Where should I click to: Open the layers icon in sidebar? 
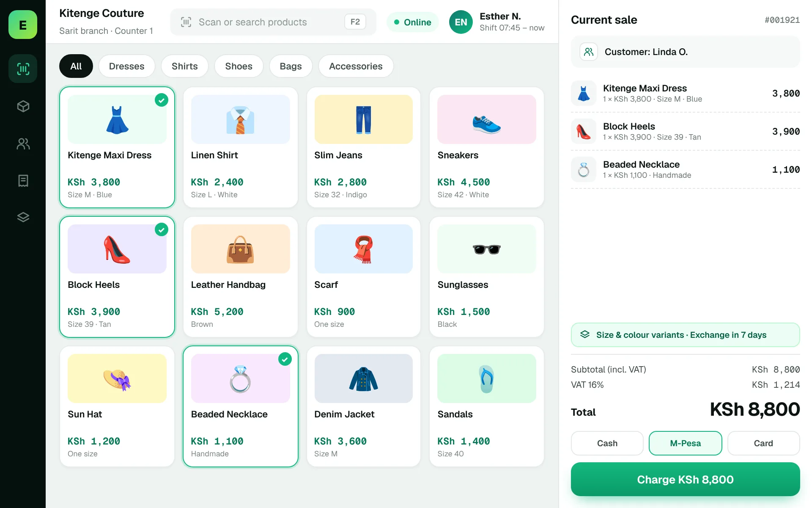(23, 217)
